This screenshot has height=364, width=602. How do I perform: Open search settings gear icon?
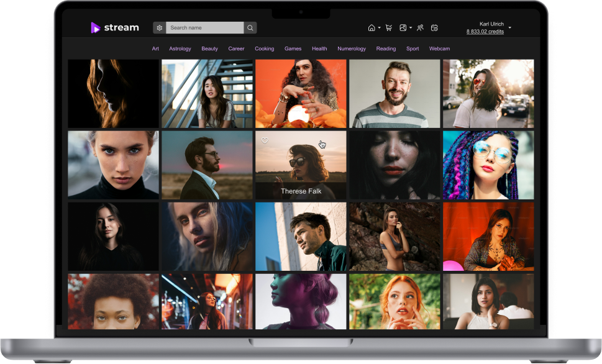[160, 28]
